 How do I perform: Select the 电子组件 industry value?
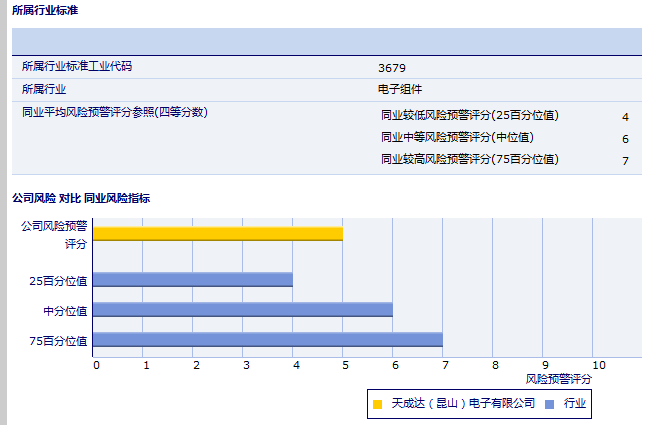[x=400, y=89]
